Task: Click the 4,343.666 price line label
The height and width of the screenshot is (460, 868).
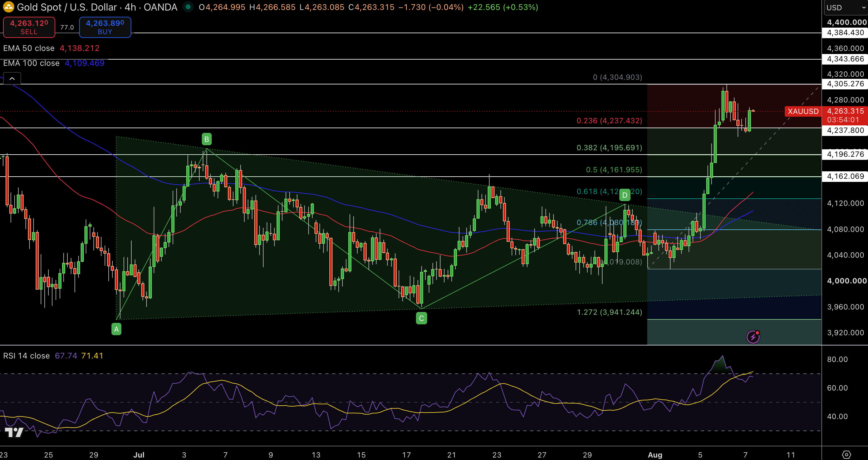Action: pos(845,59)
